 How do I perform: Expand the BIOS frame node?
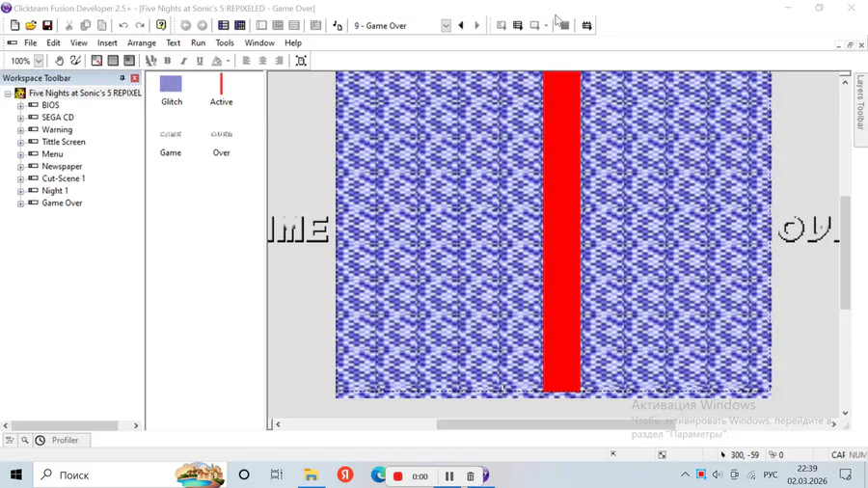click(20, 106)
